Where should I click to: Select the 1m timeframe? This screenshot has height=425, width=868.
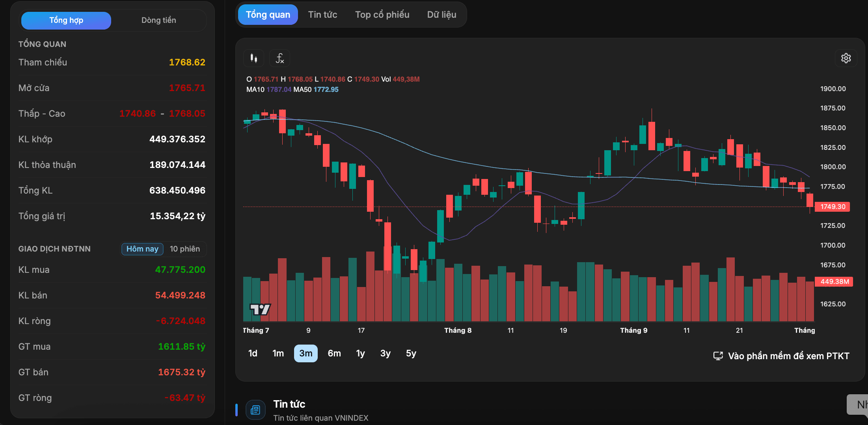pos(278,353)
